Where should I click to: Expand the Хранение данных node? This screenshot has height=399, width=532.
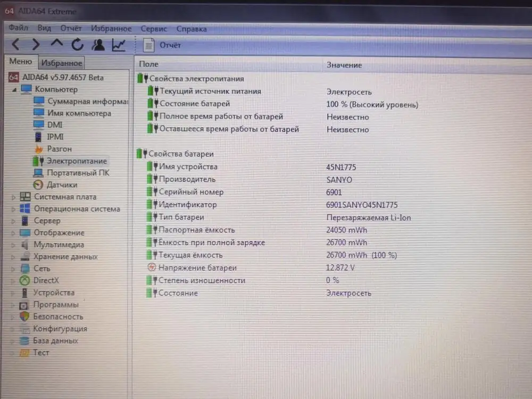point(13,257)
